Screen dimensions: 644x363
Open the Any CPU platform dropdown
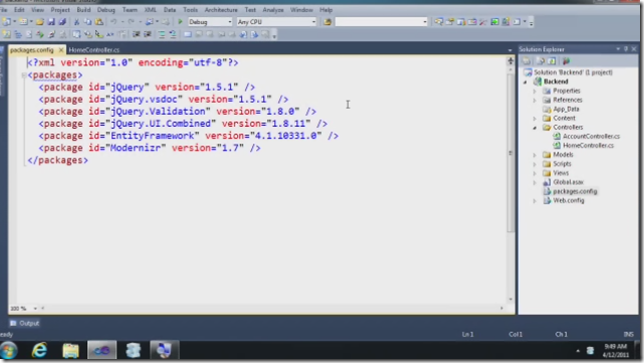tap(313, 22)
